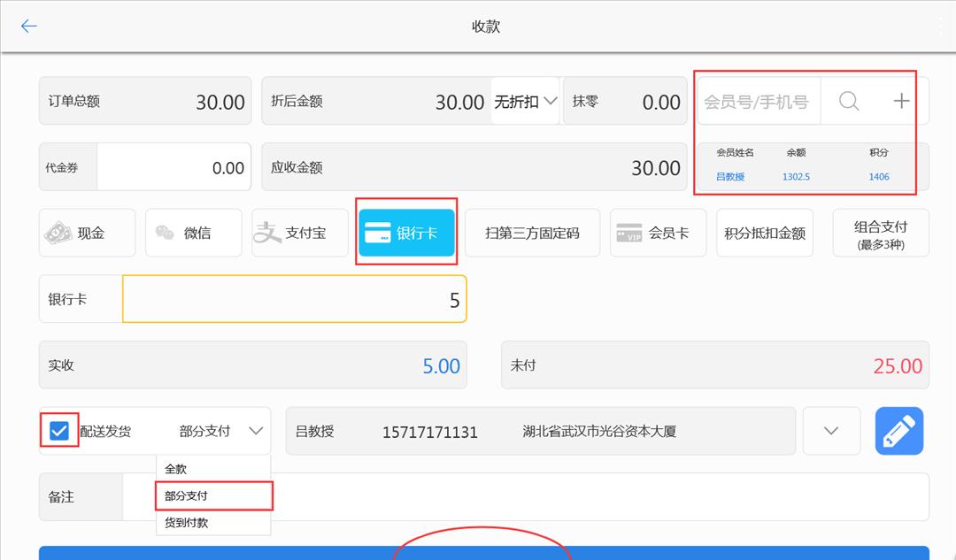The width and height of the screenshot is (956, 560).
Task: Pick 扫第三方固定码 payment option
Action: point(532,233)
